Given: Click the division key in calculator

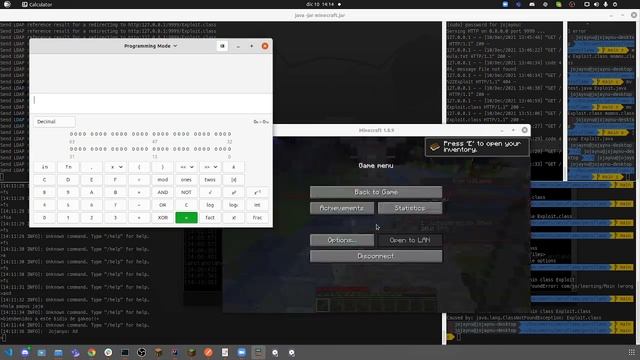Looking at the screenshot, I should click(x=139, y=180).
